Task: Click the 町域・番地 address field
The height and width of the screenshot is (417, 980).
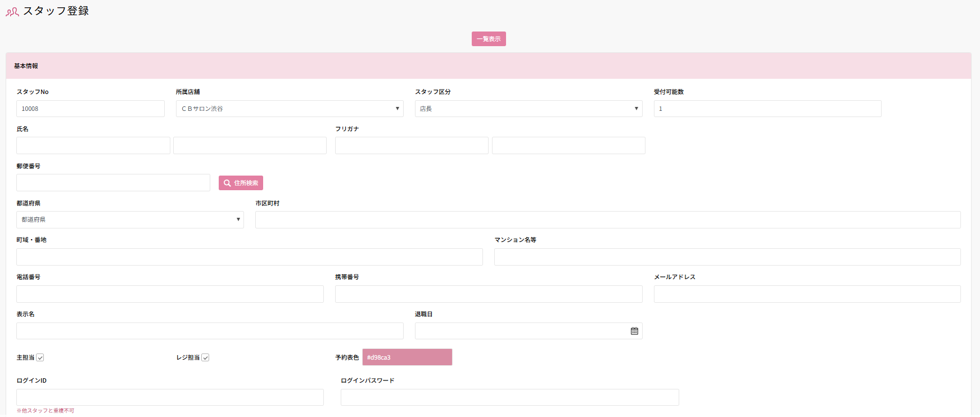Action: pyautogui.click(x=250, y=257)
